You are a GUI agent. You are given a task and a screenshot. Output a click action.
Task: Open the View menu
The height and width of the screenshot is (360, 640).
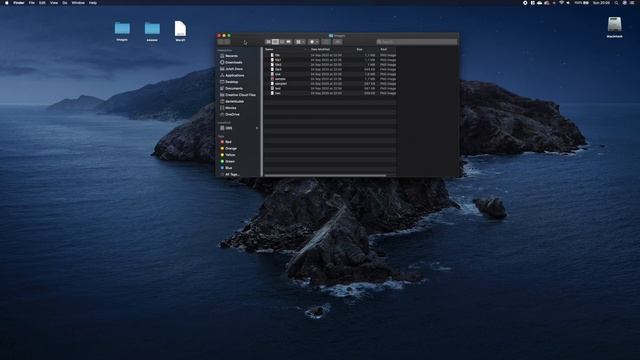click(x=54, y=3)
